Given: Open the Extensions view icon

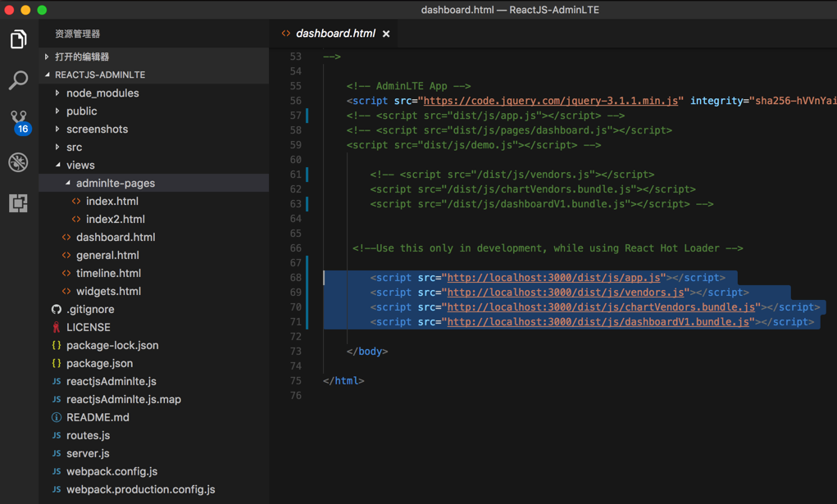Looking at the screenshot, I should (18, 203).
